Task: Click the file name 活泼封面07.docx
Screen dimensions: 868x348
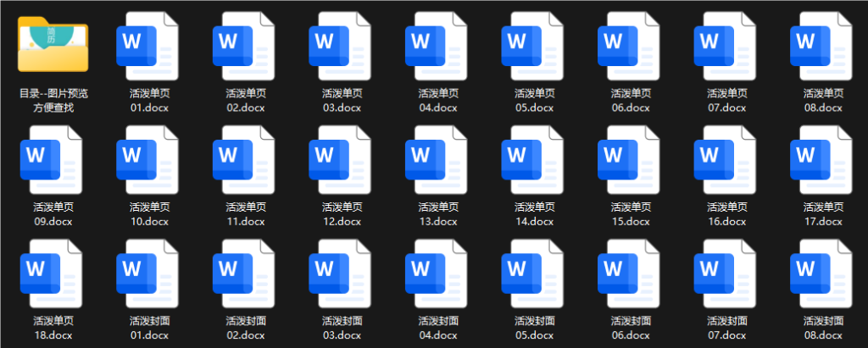Action: coord(727,328)
